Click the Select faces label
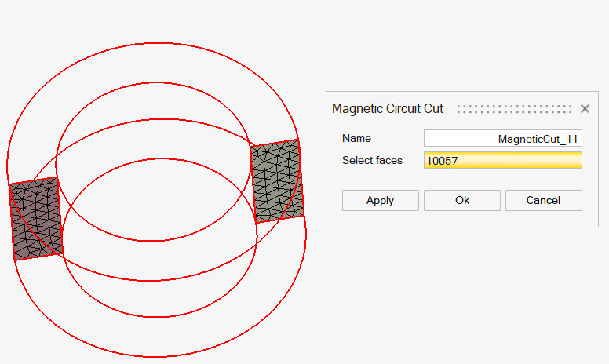609x364 pixels. pos(372,161)
